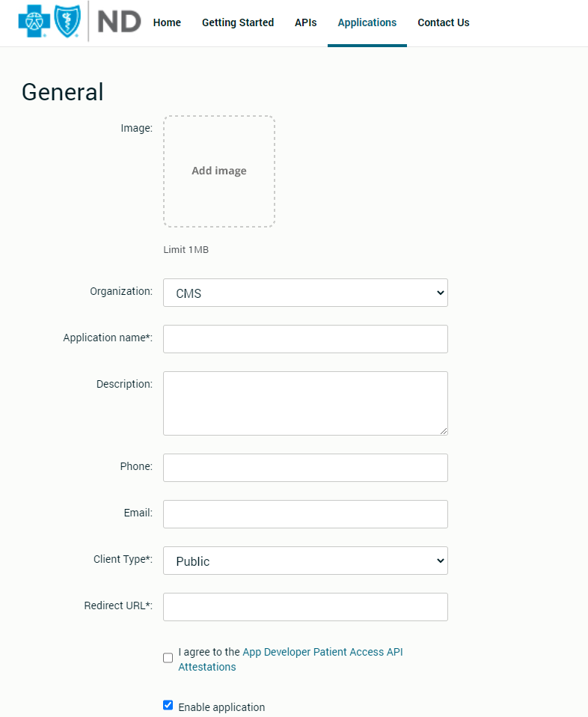The height and width of the screenshot is (717, 588).
Task: Focus the Redirect URL input field
Action: coord(305,607)
